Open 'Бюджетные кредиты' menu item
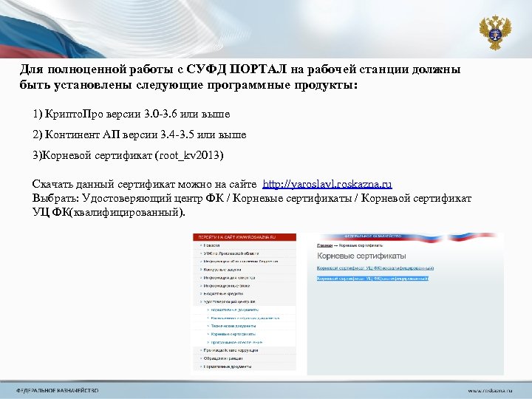The width and height of the screenshot is (532, 399). pos(223,293)
